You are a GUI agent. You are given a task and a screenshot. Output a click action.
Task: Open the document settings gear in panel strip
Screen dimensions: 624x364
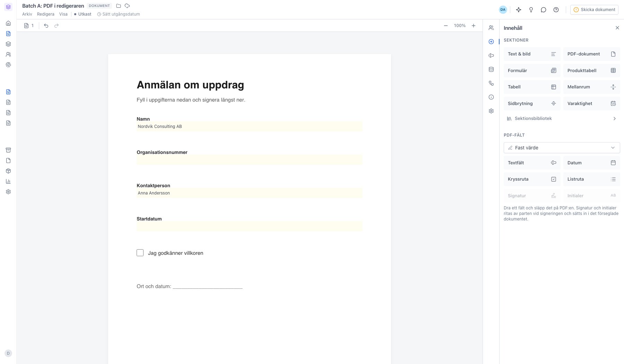[491, 111]
